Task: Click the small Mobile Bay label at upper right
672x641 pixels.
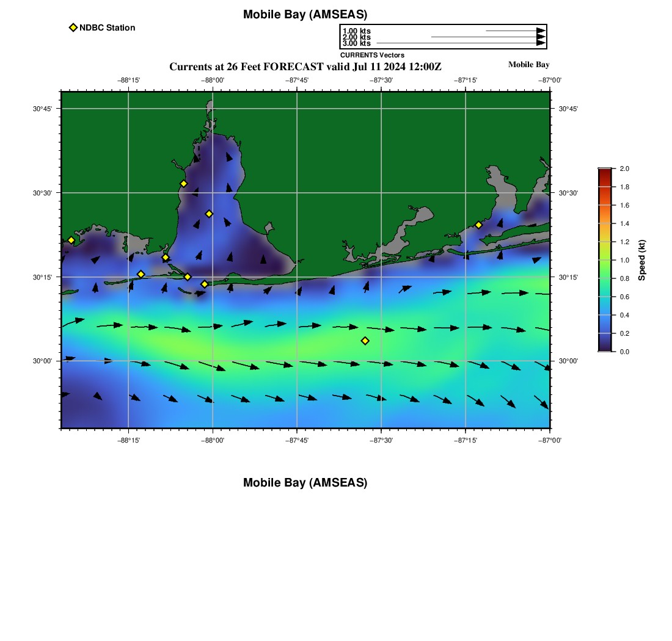Action: pyautogui.click(x=528, y=65)
